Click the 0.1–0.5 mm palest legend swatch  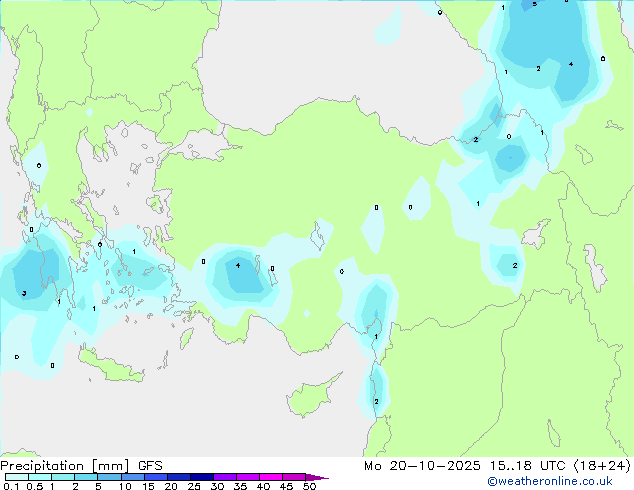(17, 477)
